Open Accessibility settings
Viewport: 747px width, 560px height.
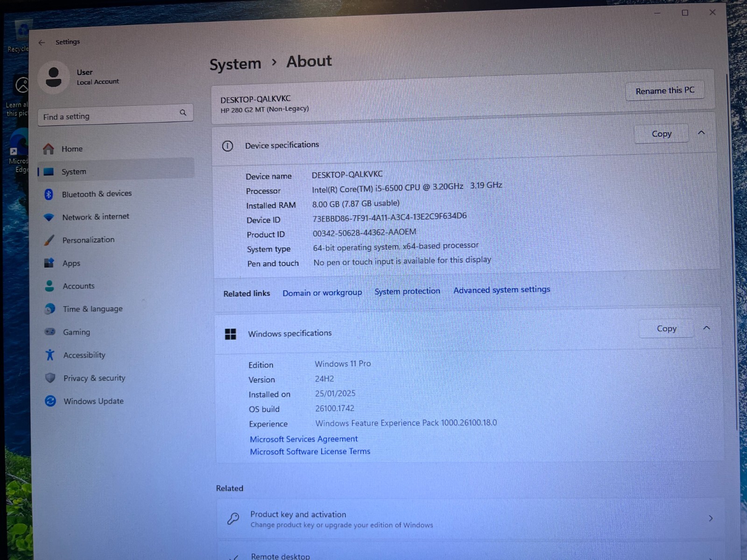pyautogui.click(x=84, y=355)
